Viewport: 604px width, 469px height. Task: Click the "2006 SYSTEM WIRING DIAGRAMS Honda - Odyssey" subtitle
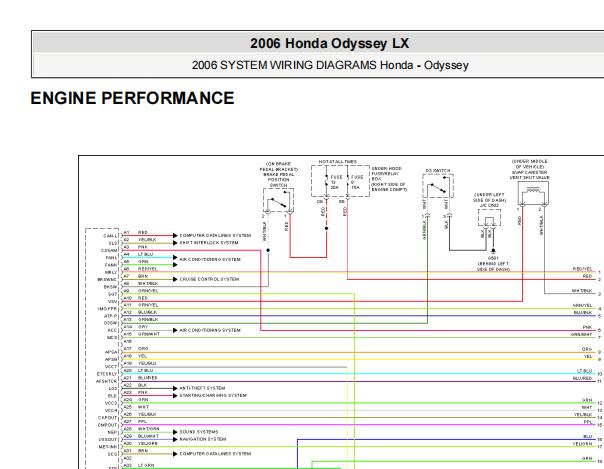330,65
